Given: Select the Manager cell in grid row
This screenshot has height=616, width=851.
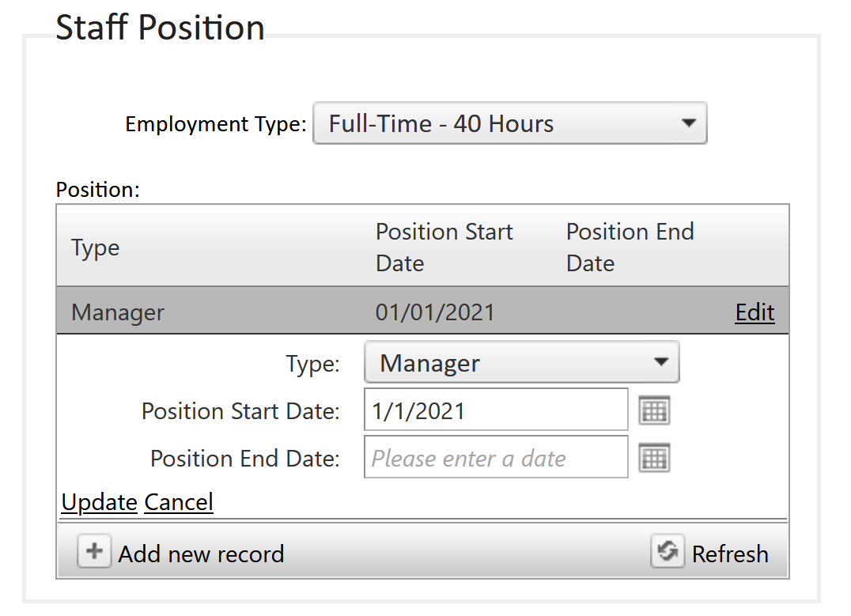Looking at the screenshot, I should coord(118,312).
